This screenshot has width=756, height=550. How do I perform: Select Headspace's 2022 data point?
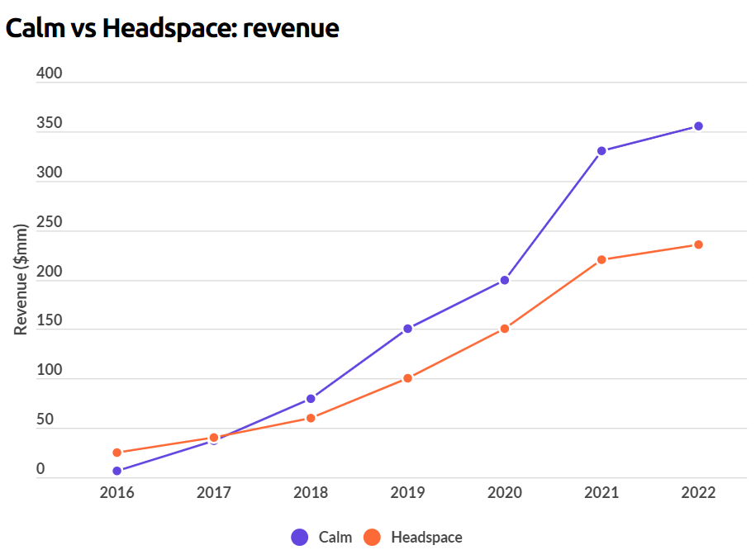point(698,244)
